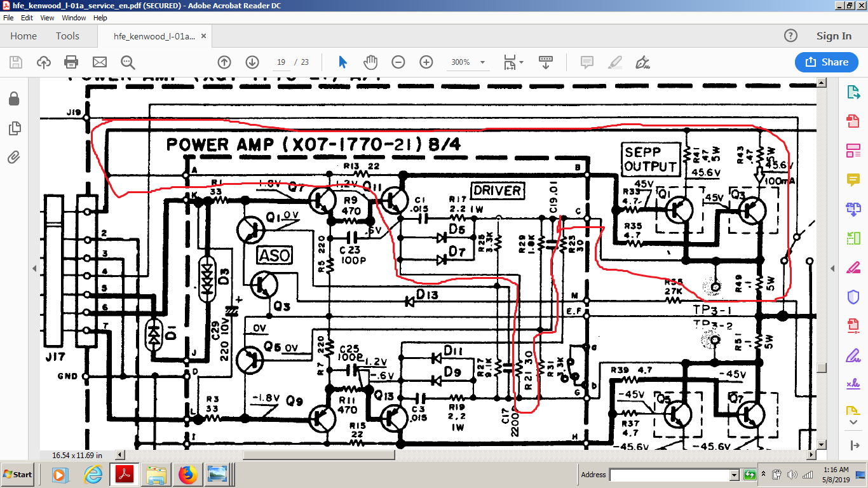This screenshot has height=488, width=868.
Task: Open the security lock panel
Action: point(14,99)
